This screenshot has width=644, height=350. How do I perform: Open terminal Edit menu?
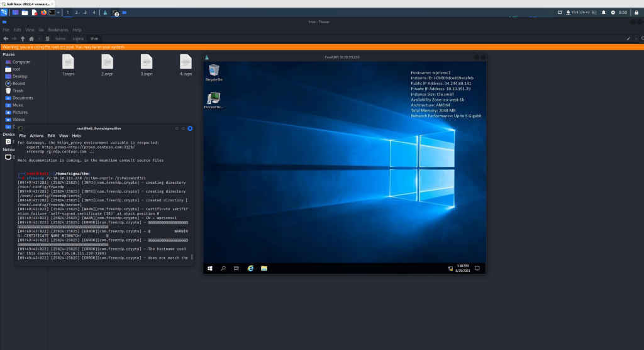(51, 136)
